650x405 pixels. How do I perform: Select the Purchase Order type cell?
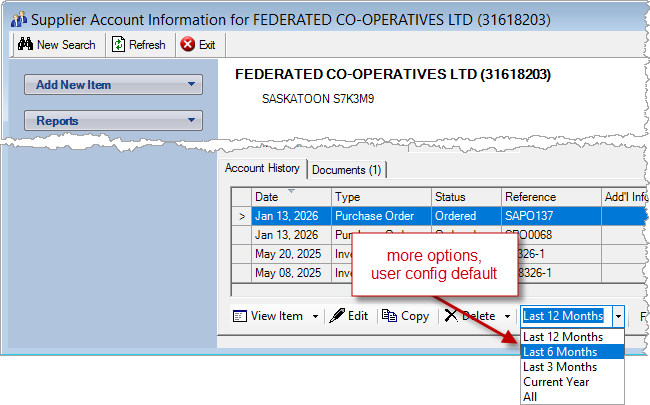(381, 216)
